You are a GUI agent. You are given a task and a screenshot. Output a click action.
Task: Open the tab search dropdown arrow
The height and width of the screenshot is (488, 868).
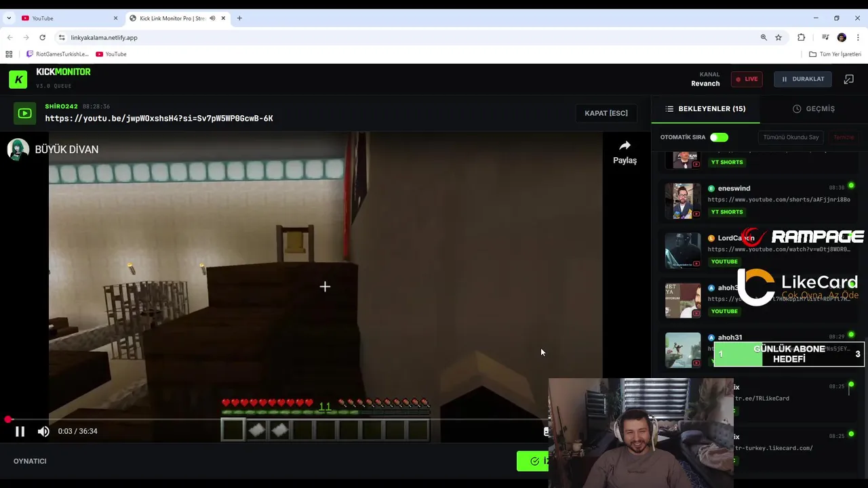coord(9,18)
